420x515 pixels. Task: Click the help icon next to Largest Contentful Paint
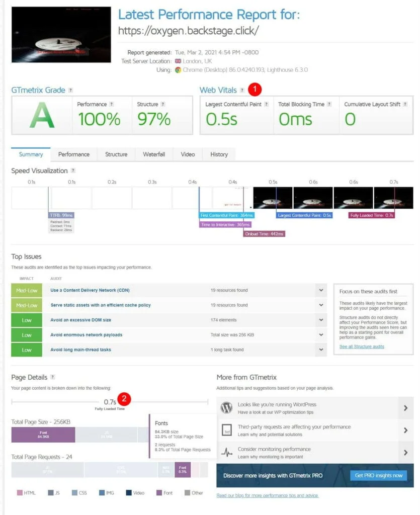266,105
